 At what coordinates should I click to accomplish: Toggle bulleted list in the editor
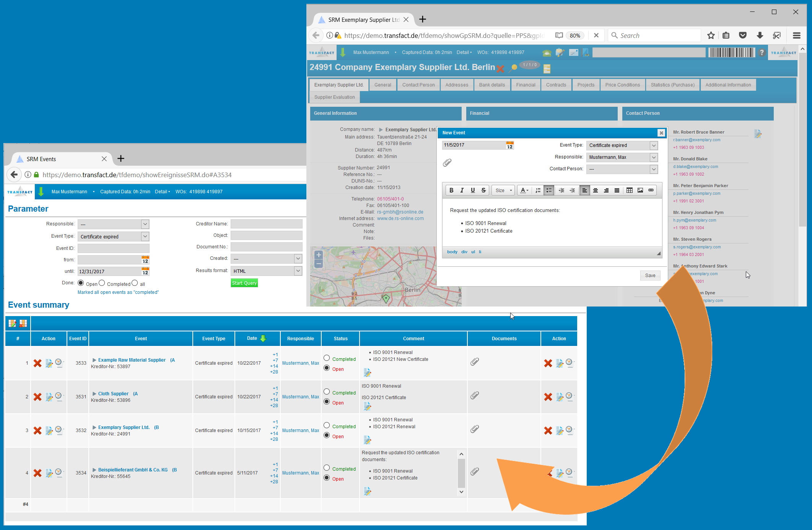(549, 190)
